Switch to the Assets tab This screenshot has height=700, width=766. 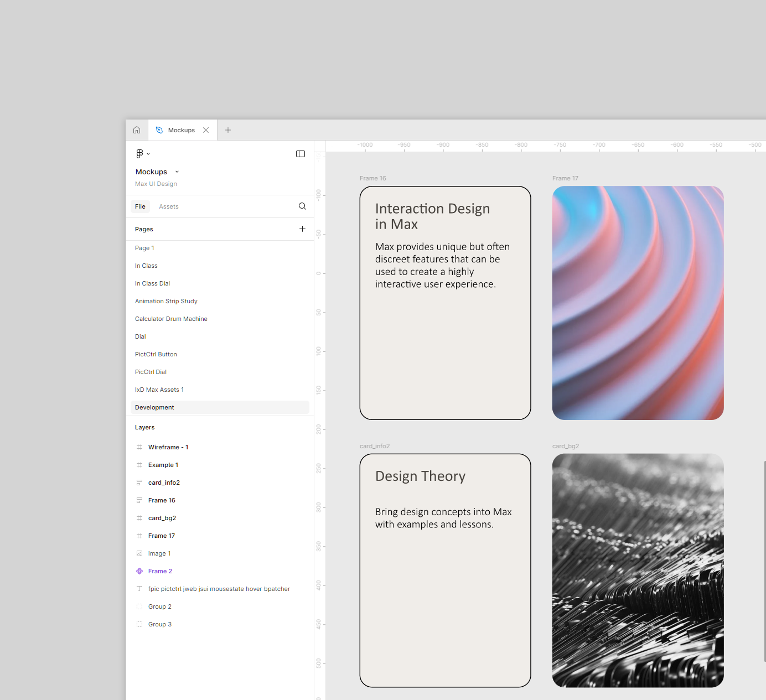coord(169,206)
